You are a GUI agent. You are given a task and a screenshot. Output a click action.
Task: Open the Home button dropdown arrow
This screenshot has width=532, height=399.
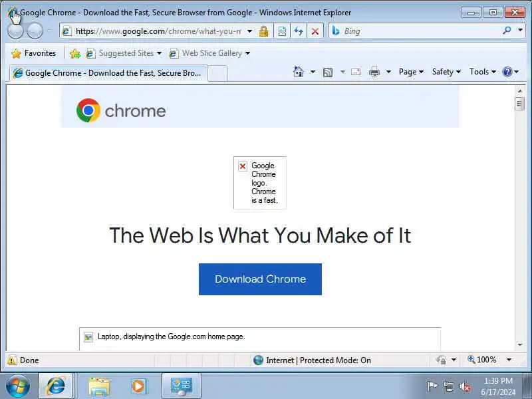tap(313, 72)
